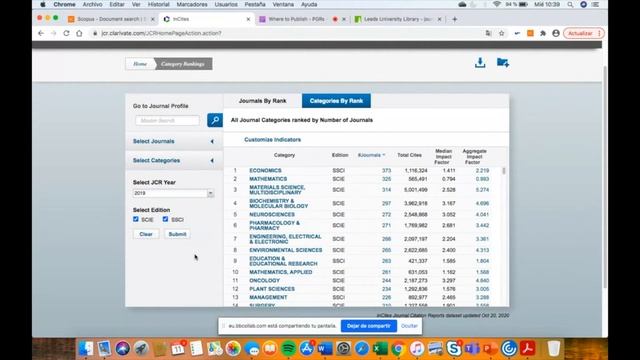640x360 pixels.
Task: Click the Clear button
Action: [x=146, y=234]
